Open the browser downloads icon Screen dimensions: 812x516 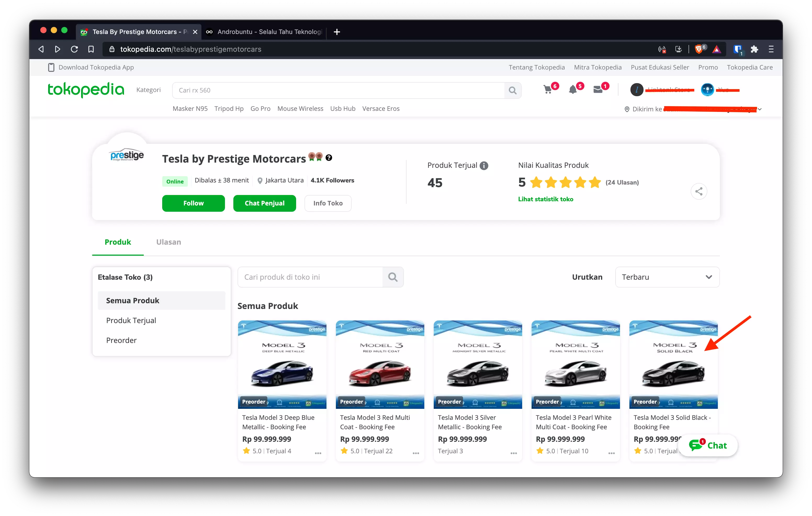[x=679, y=49]
